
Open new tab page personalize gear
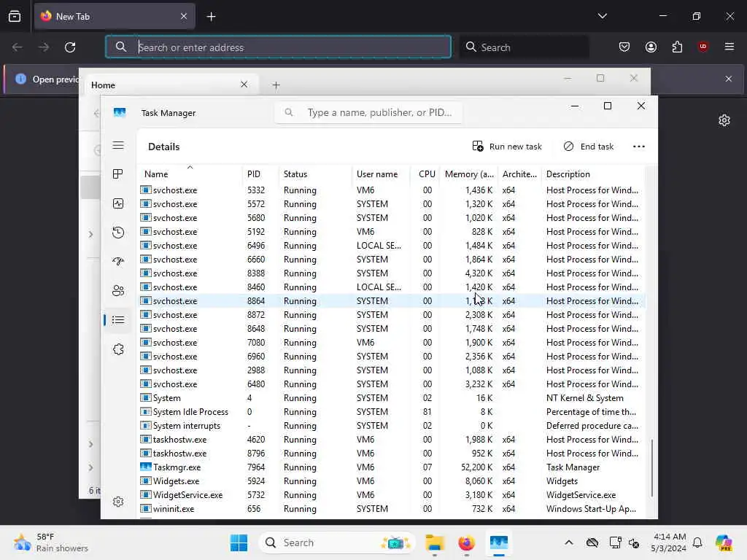[x=724, y=120]
